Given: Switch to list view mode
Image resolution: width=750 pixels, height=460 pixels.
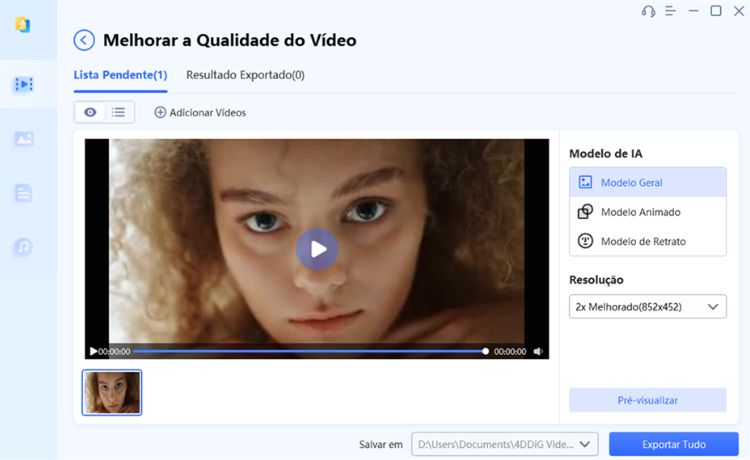Looking at the screenshot, I should point(119,112).
